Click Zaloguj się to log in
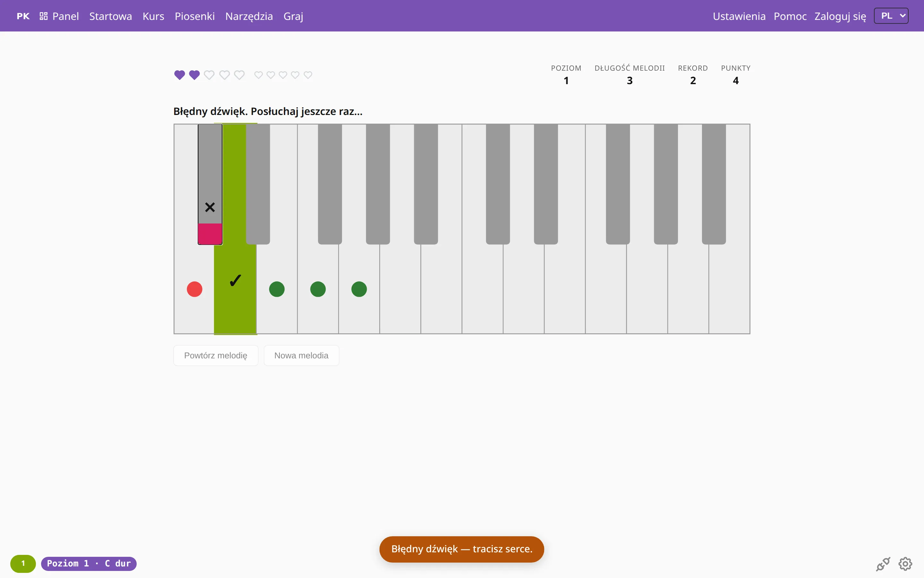 coord(840,16)
